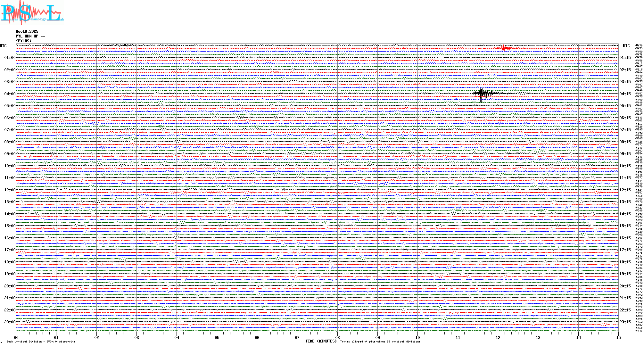644x346 pixels.
Task: Click the right UTC axis label
Action: [626, 46]
